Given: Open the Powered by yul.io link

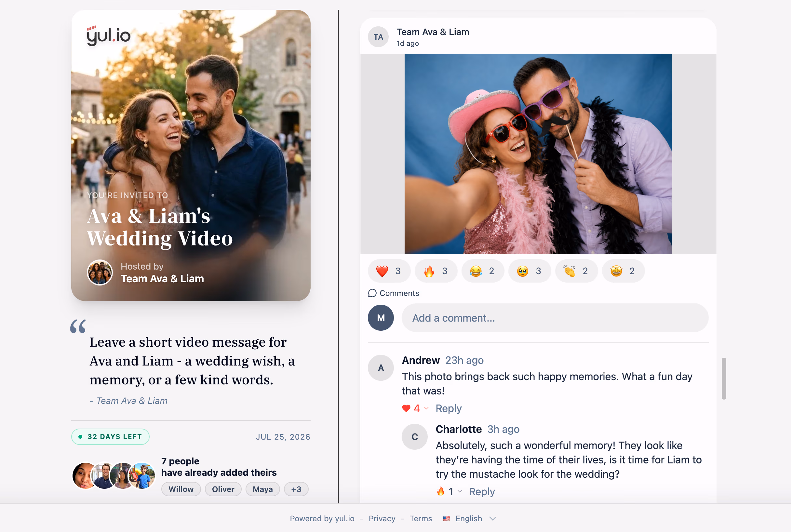Looking at the screenshot, I should [x=322, y=518].
